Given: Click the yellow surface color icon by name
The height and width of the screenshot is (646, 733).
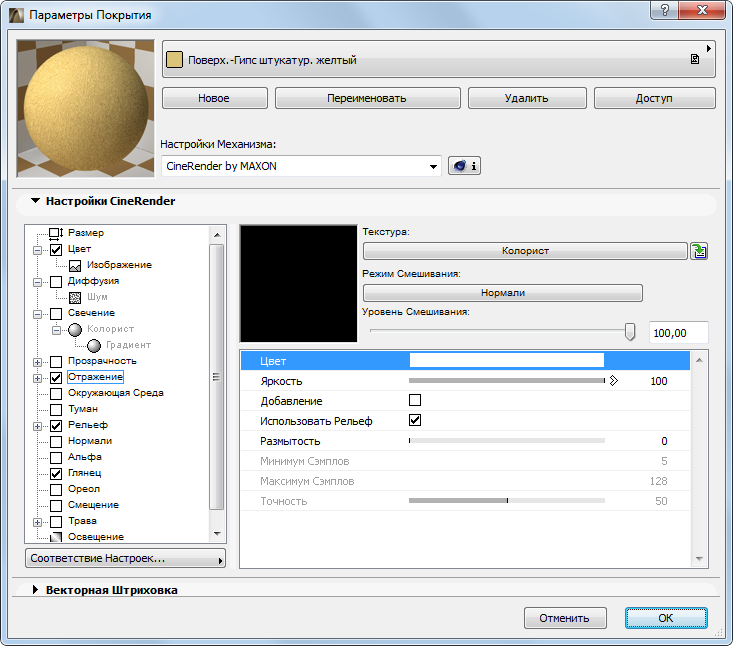Looking at the screenshot, I should pos(174,60).
